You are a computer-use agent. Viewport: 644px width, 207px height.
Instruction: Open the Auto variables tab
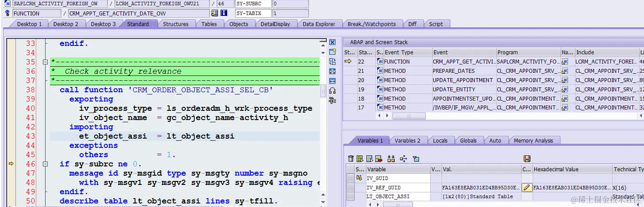coord(495,140)
